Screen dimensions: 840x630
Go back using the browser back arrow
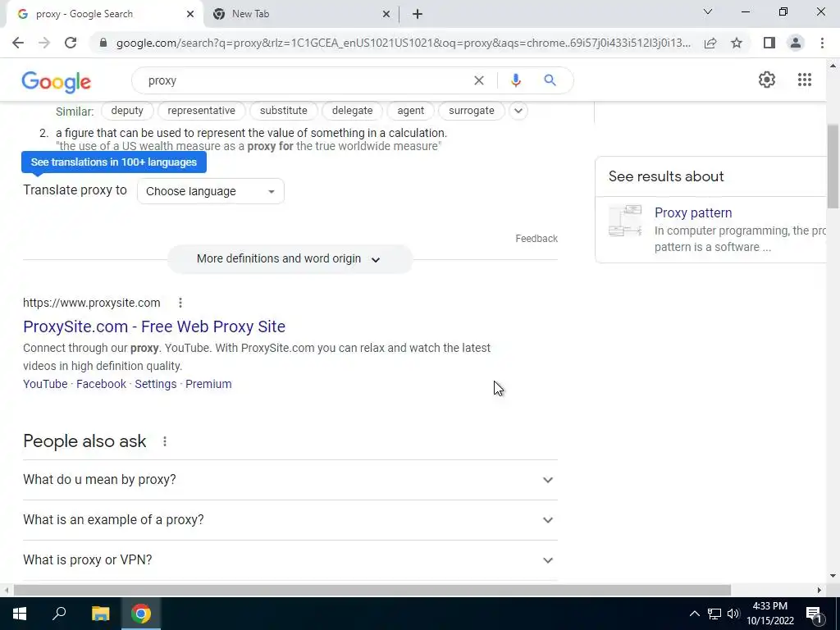[18, 43]
